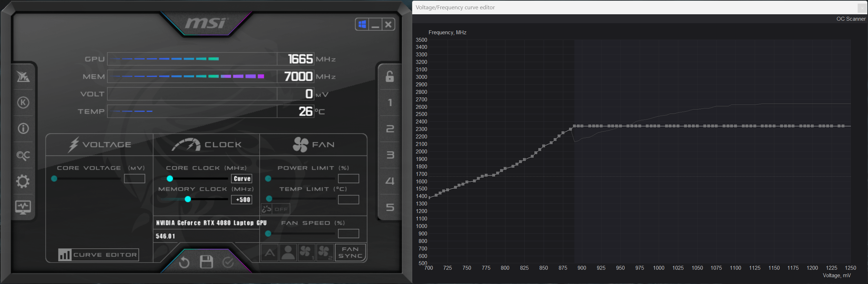Click the temp limit value field
The height and width of the screenshot is (284, 868).
(x=349, y=199)
